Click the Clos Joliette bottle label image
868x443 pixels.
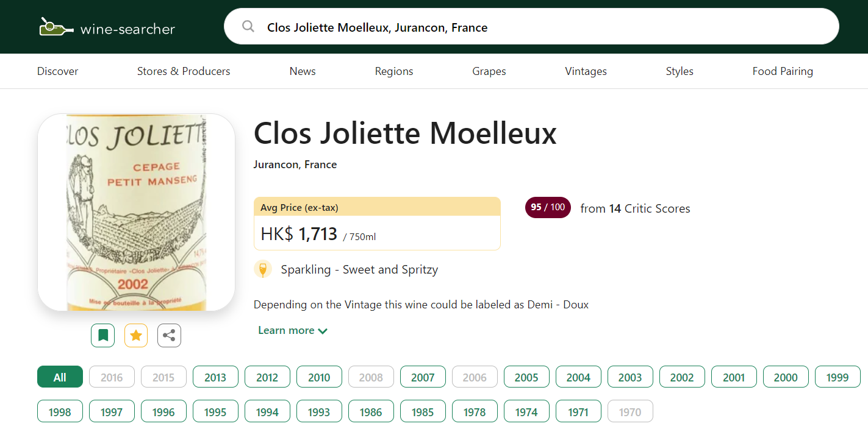click(x=136, y=212)
